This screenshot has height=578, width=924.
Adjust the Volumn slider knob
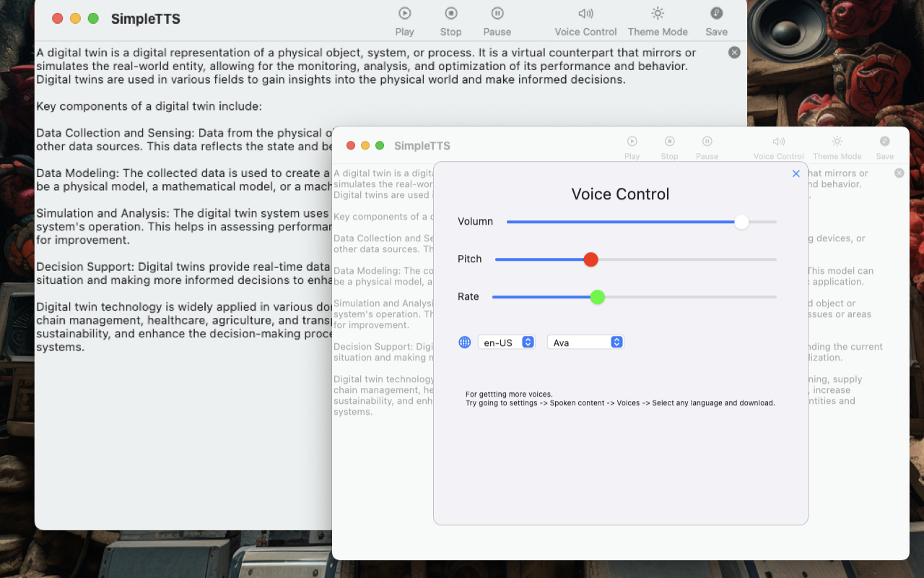(x=741, y=222)
